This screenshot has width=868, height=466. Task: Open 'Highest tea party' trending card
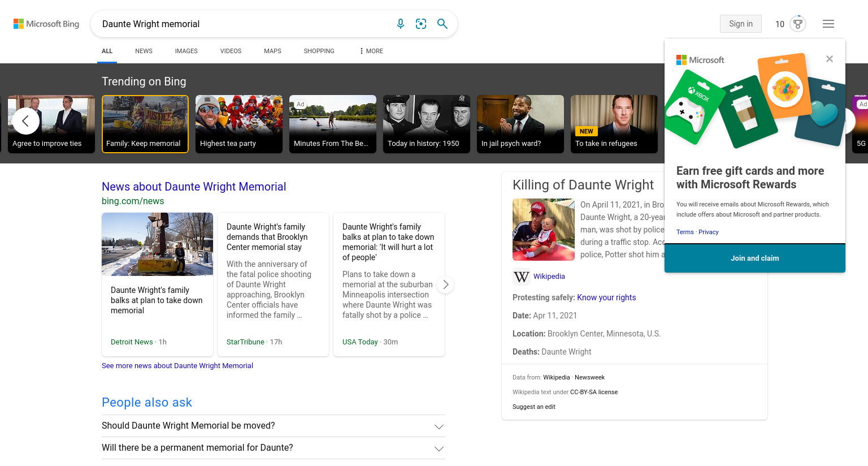pyautogui.click(x=239, y=124)
